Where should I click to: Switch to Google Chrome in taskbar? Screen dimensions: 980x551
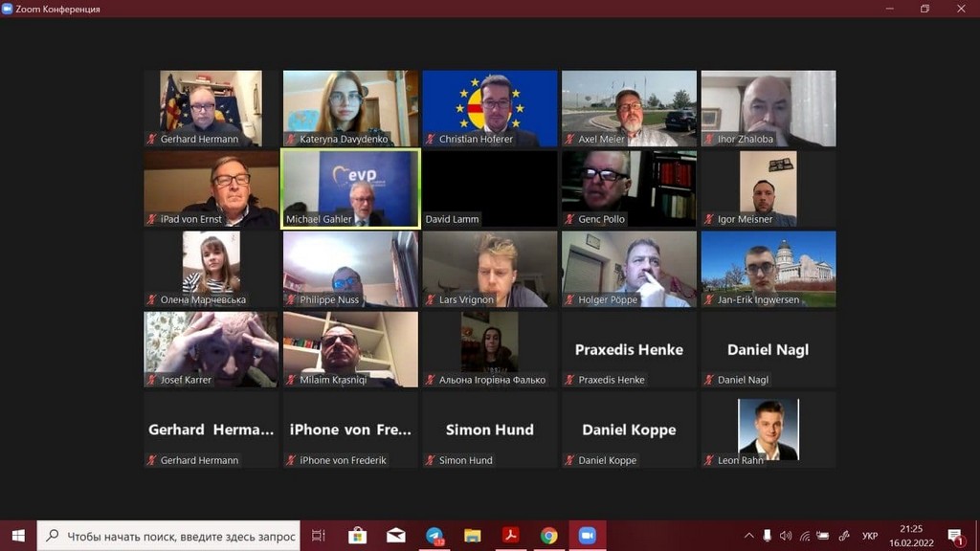(548, 536)
